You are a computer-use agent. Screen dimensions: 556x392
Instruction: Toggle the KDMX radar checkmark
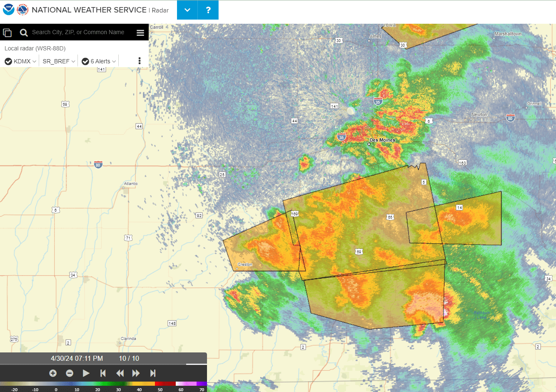(8, 61)
